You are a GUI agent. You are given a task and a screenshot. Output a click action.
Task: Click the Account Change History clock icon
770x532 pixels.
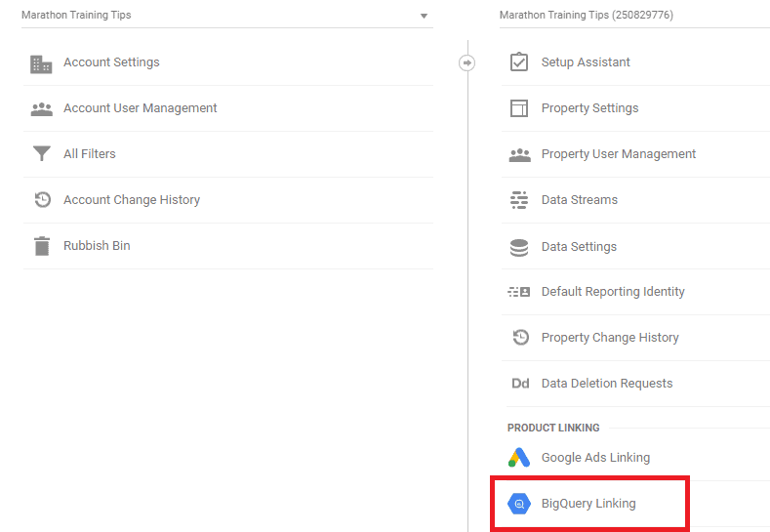click(42, 199)
